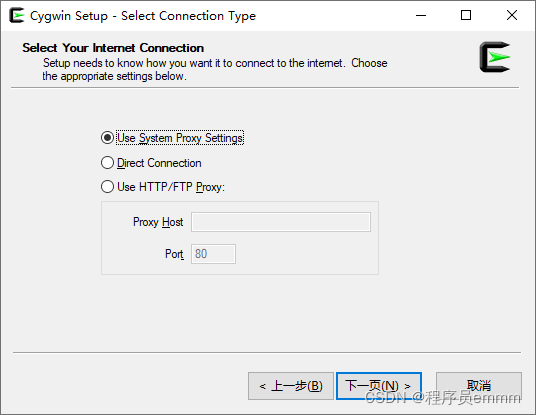The height and width of the screenshot is (415, 536).
Task: Click the Cygwin Setup window title text
Action: point(143,16)
